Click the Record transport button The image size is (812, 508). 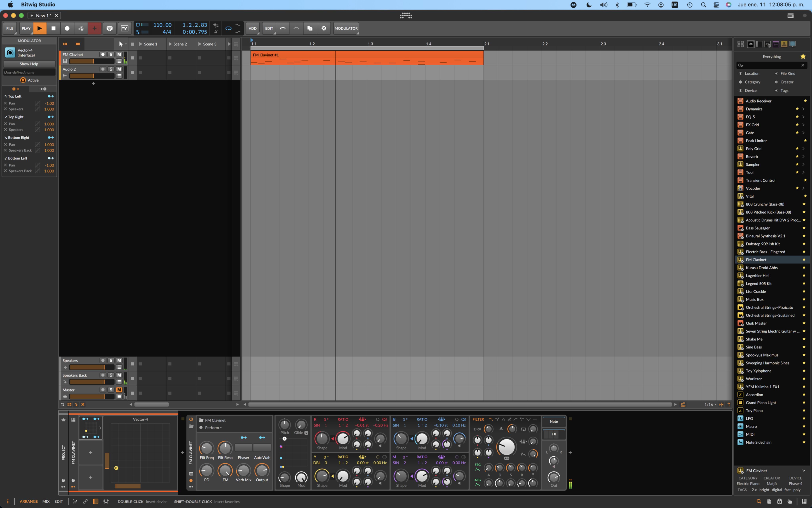click(67, 28)
